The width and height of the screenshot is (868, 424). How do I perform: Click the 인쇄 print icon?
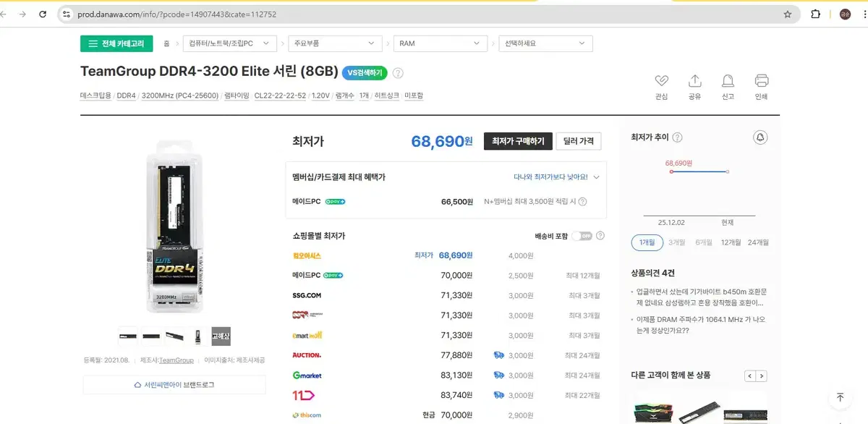[761, 82]
